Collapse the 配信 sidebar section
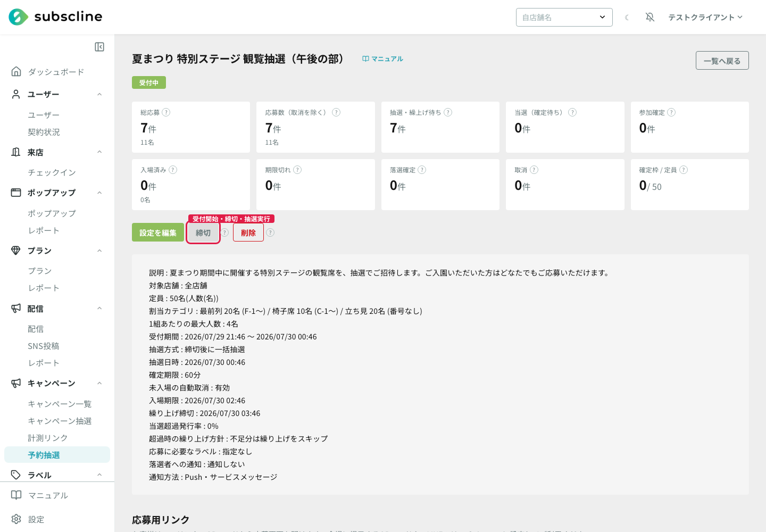This screenshot has width=766, height=532. [x=99, y=309]
